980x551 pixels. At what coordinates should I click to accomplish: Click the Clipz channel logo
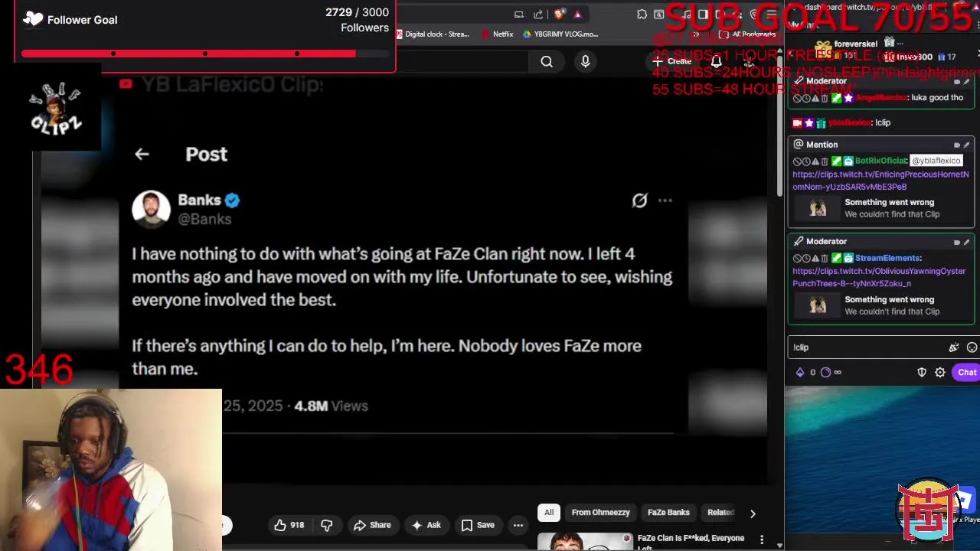coord(56,110)
